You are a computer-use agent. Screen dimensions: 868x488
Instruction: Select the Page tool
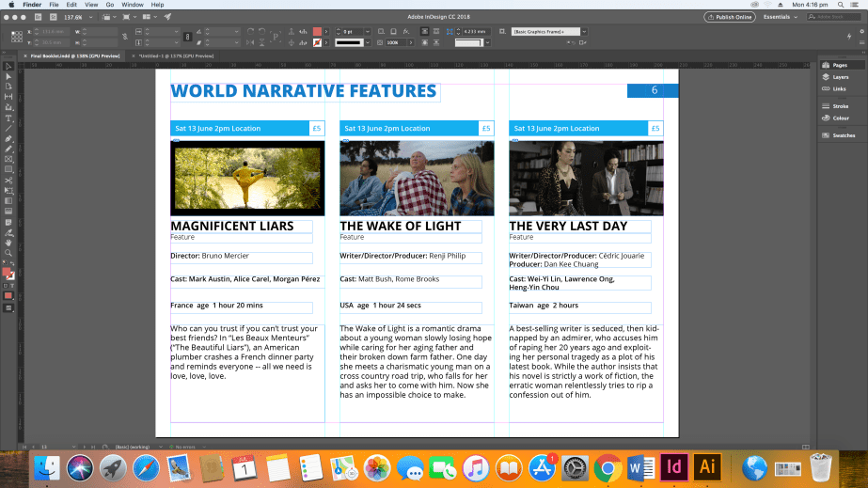(8, 87)
